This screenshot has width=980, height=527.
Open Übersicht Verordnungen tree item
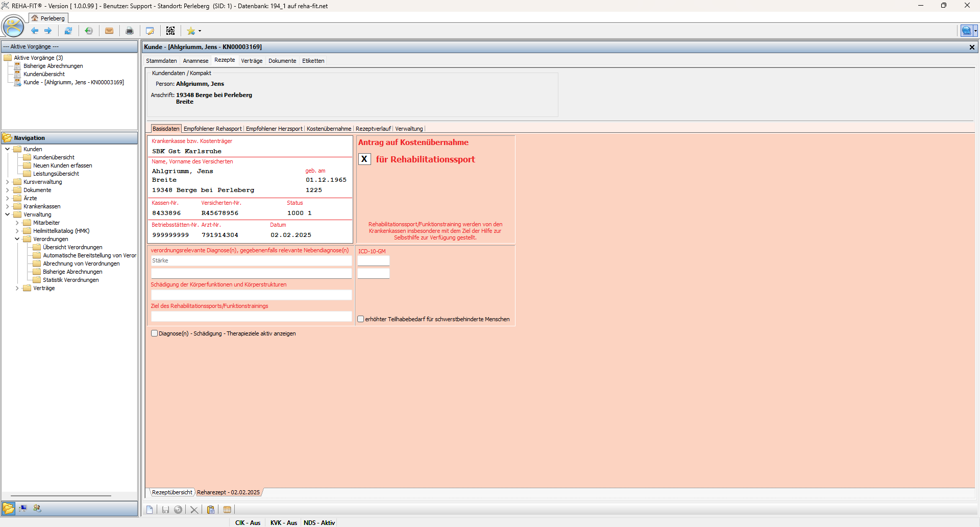[x=72, y=247]
